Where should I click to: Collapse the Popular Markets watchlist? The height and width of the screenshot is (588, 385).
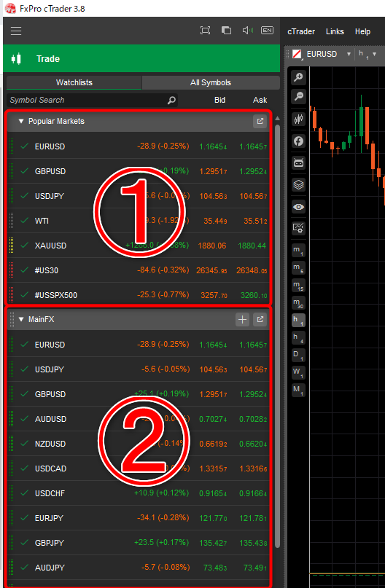click(x=21, y=121)
